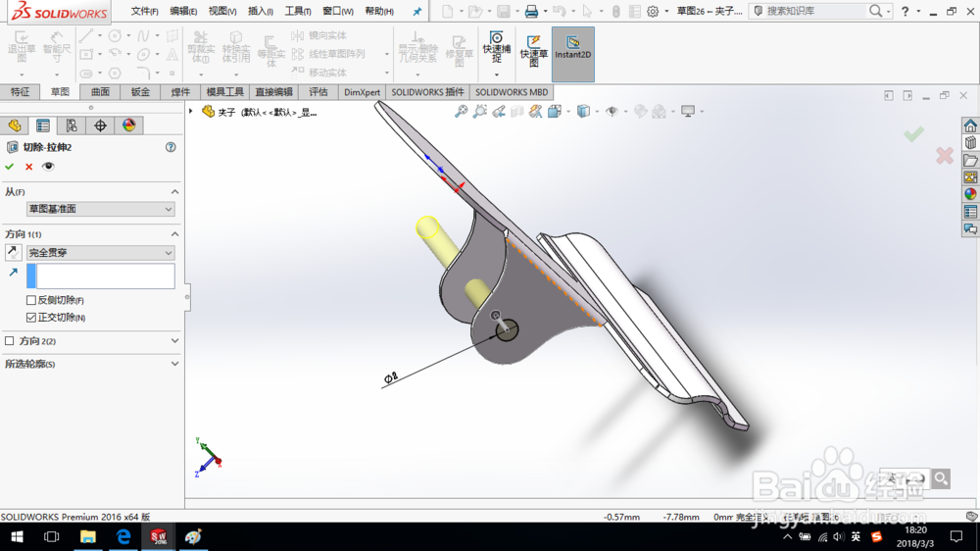Switch to the 特征 (Features) tab
Viewport: 980px width, 551px height.
pyautogui.click(x=20, y=92)
